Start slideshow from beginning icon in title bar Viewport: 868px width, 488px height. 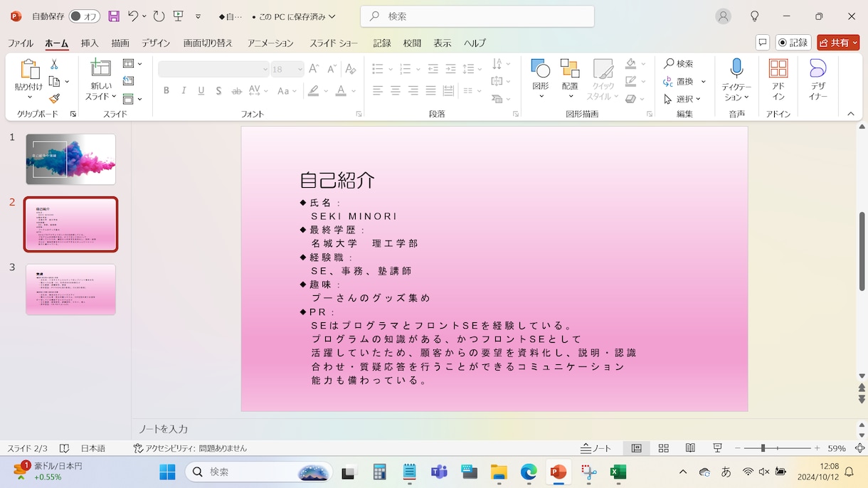tap(178, 16)
